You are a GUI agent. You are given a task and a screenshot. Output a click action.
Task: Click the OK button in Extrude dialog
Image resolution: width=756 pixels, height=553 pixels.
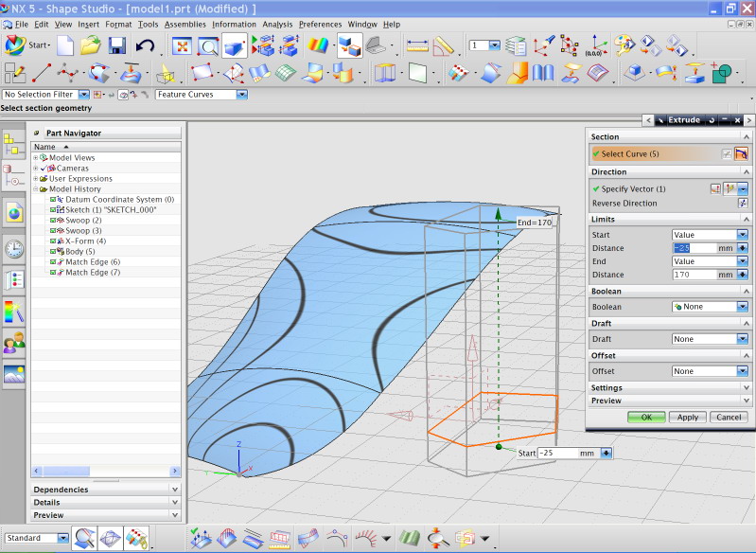[x=646, y=417]
